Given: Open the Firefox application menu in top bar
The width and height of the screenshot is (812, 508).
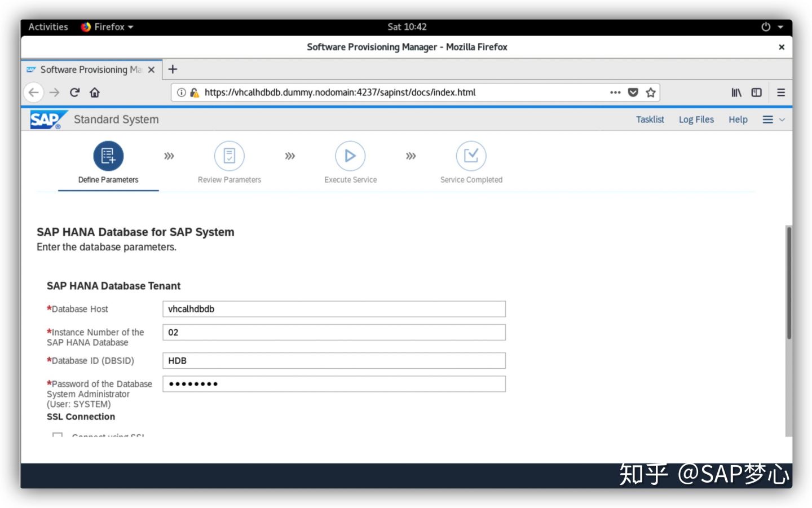Looking at the screenshot, I should (107, 27).
